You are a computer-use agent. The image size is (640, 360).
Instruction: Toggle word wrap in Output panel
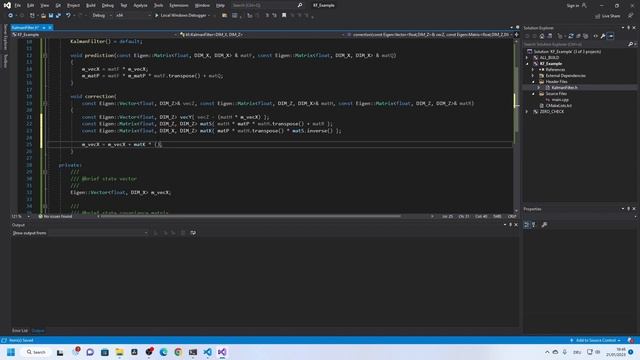tap(193, 233)
